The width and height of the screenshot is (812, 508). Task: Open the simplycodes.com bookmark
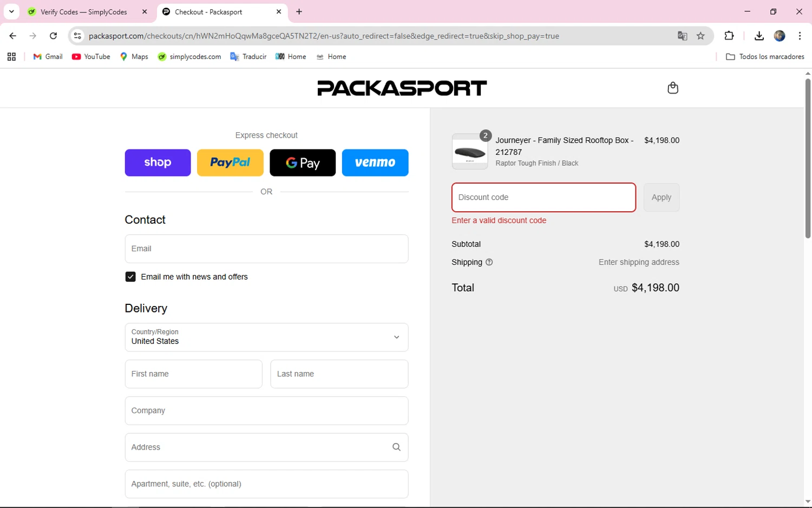tap(189, 56)
